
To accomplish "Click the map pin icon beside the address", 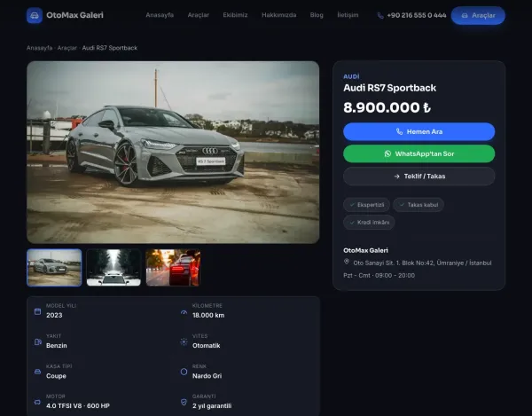I will click(347, 262).
